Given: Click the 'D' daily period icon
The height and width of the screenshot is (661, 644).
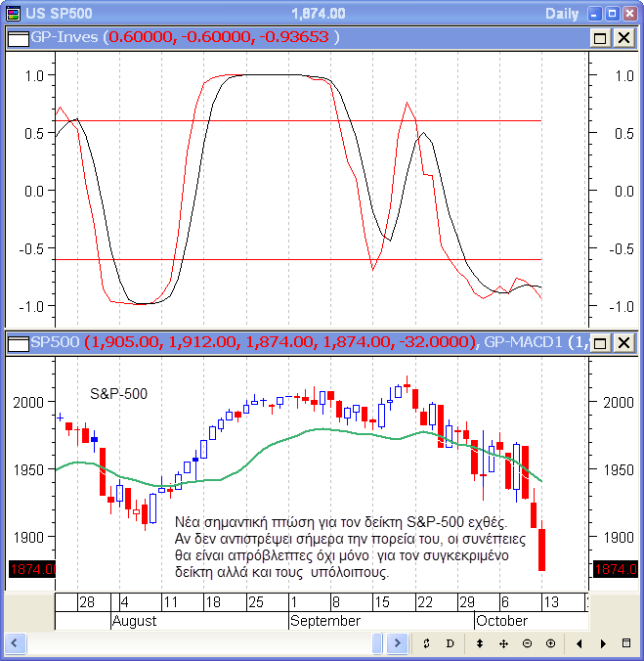Looking at the screenshot, I should (x=450, y=643).
